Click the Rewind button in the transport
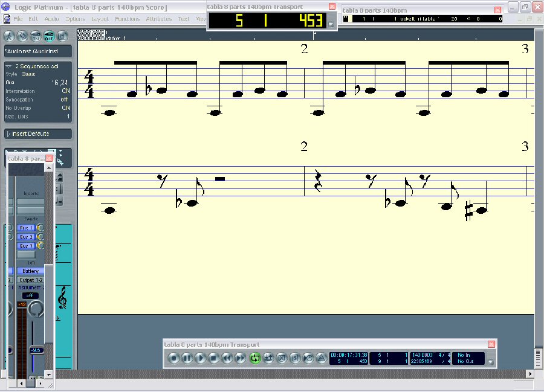 227,358
